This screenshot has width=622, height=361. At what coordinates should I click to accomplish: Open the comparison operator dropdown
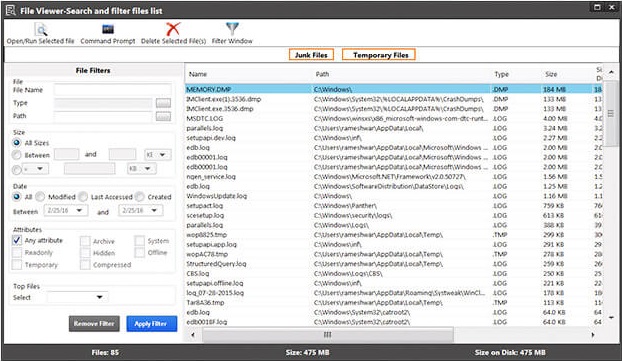36,169
